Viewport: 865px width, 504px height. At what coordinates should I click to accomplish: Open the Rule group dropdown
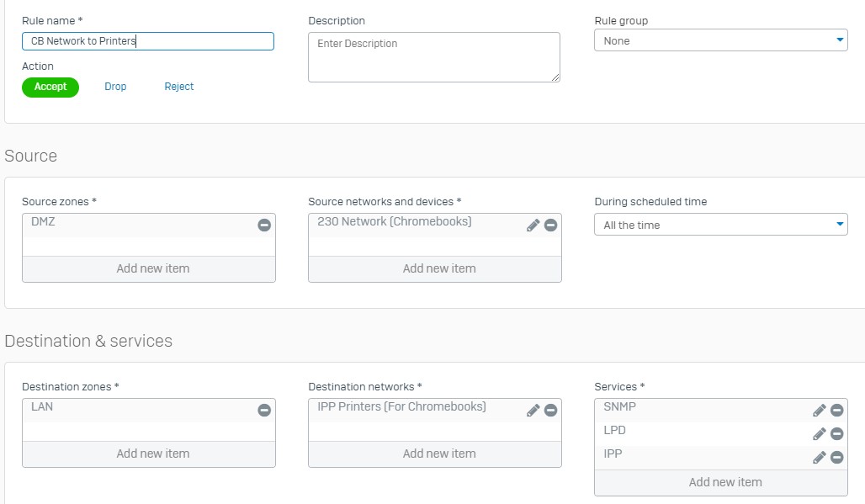720,40
